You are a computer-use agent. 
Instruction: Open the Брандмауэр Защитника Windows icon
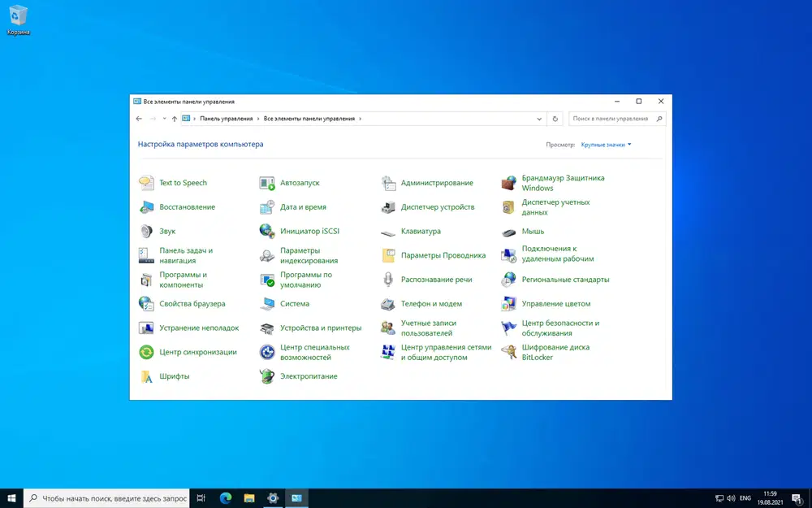pyautogui.click(x=508, y=182)
